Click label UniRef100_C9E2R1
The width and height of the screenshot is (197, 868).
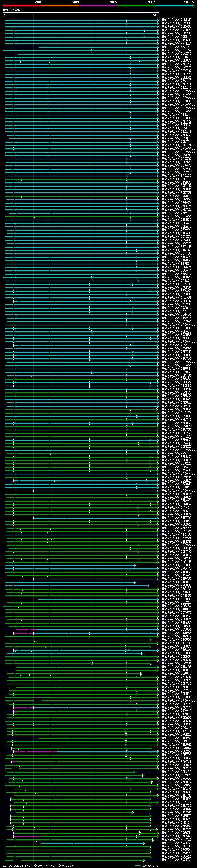[177, 74]
